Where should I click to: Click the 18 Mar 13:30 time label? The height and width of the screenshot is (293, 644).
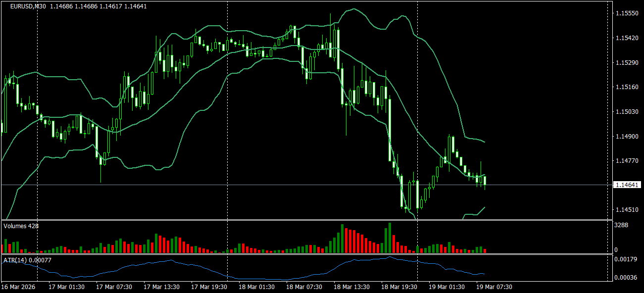pos(351,287)
